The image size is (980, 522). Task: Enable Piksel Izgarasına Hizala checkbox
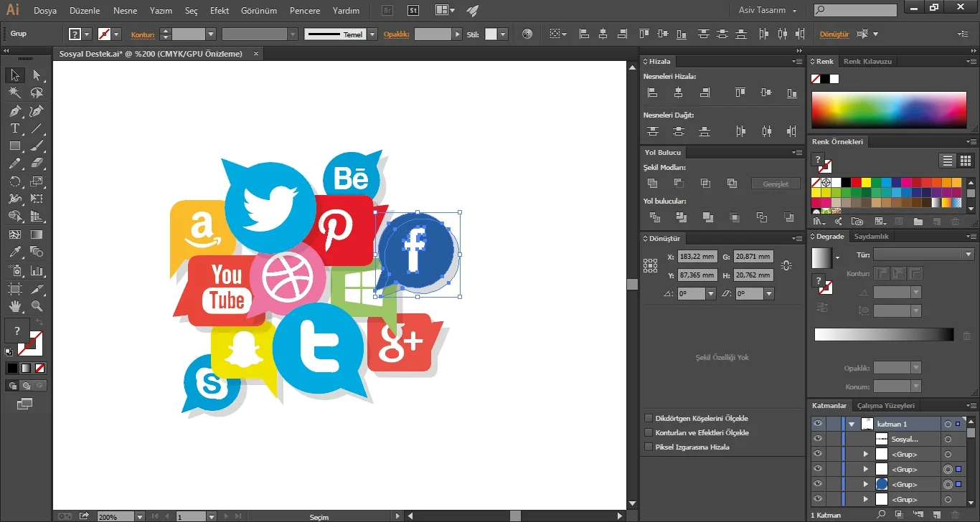click(649, 447)
